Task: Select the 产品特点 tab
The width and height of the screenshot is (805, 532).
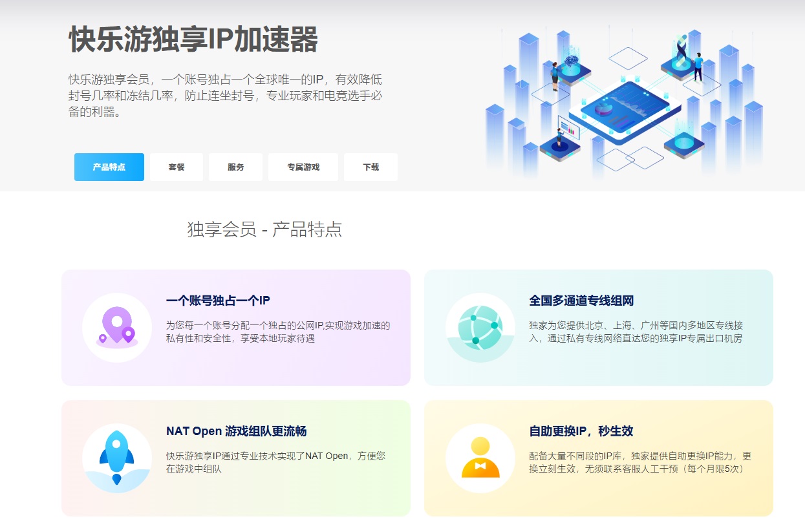Action: (109, 167)
